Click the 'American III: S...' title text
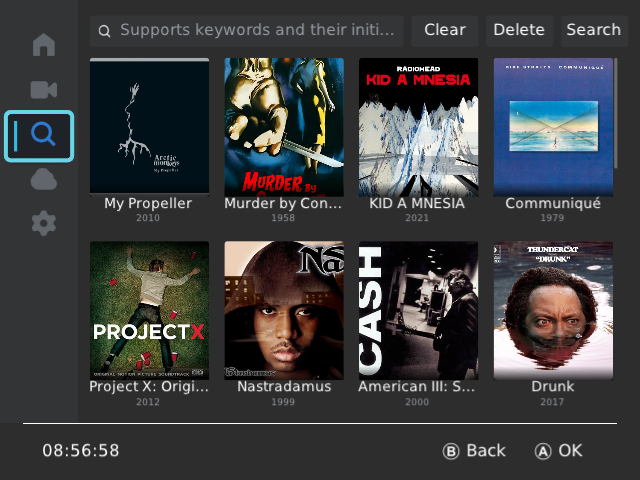 417,387
